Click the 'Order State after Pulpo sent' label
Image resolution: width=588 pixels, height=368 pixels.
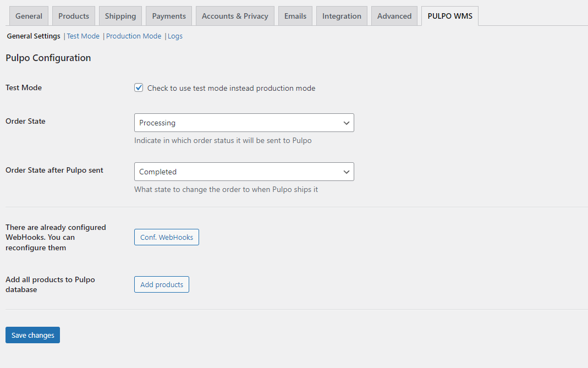54,170
